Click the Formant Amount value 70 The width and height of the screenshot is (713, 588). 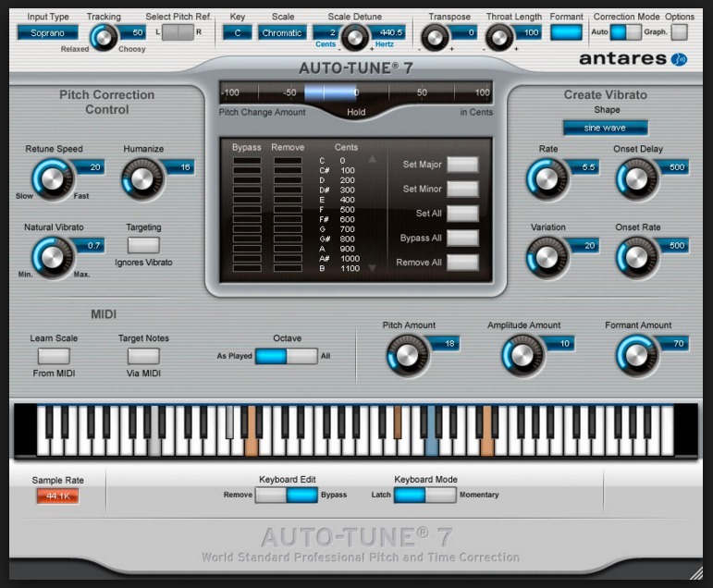click(675, 343)
